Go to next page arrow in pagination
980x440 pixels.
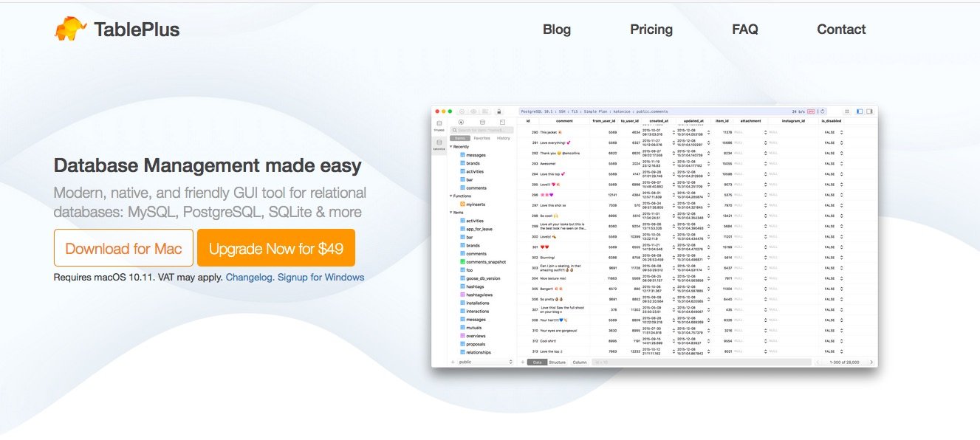point(871,362)
